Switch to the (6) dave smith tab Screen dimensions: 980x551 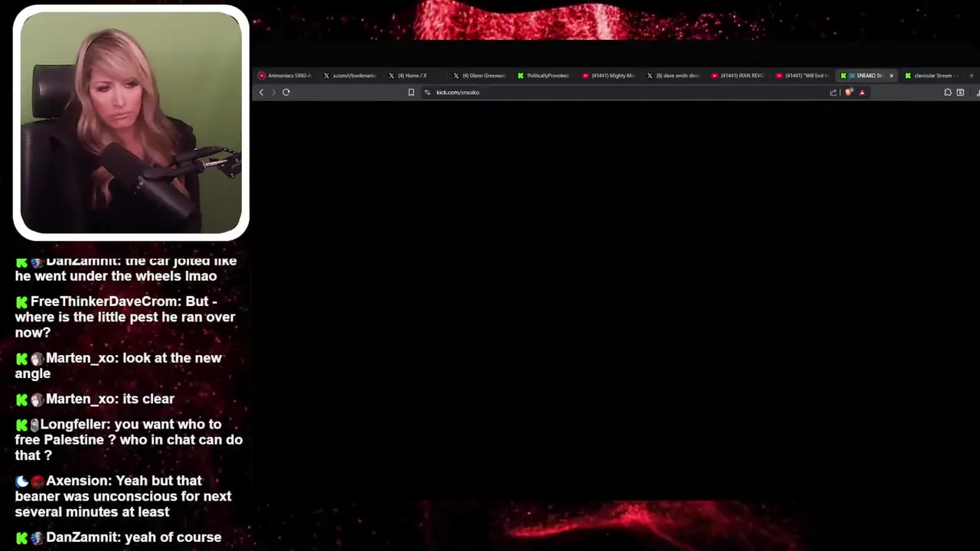[x=674, y=76]
